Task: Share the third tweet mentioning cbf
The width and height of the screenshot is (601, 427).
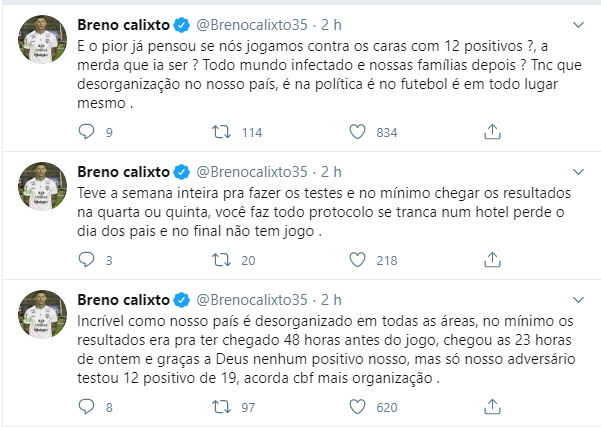Action: point(492,407)
